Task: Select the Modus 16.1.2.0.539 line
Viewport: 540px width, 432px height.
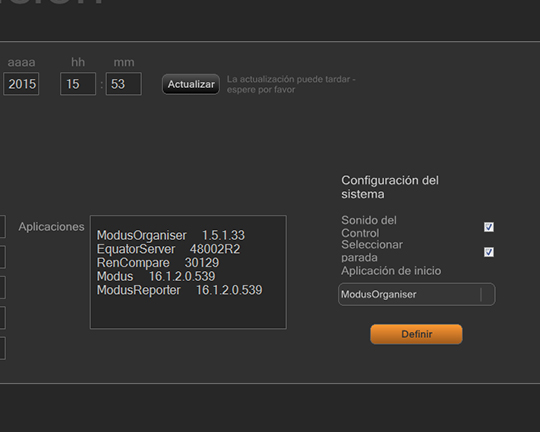Action: point(156,276)
